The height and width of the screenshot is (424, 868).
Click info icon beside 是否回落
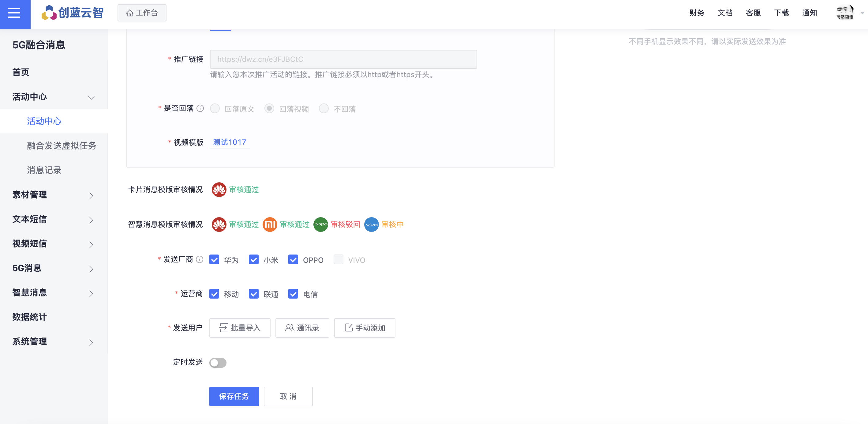click(200, 108)
